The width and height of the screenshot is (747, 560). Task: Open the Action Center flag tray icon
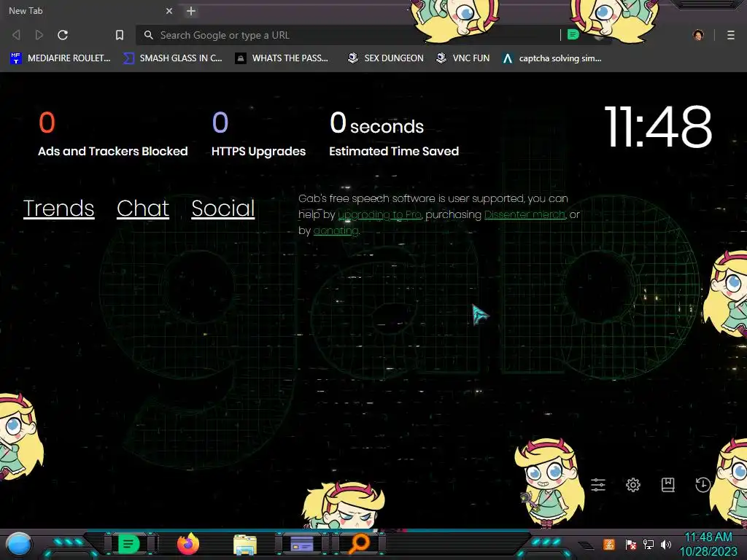(631, 545)
